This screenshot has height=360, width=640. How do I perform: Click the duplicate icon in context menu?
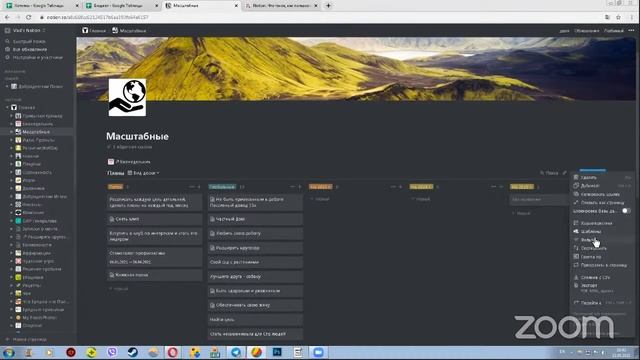(576, 185)
